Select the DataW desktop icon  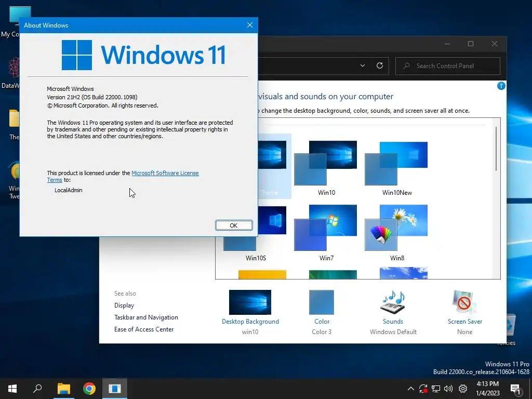(x=10, y=73)
